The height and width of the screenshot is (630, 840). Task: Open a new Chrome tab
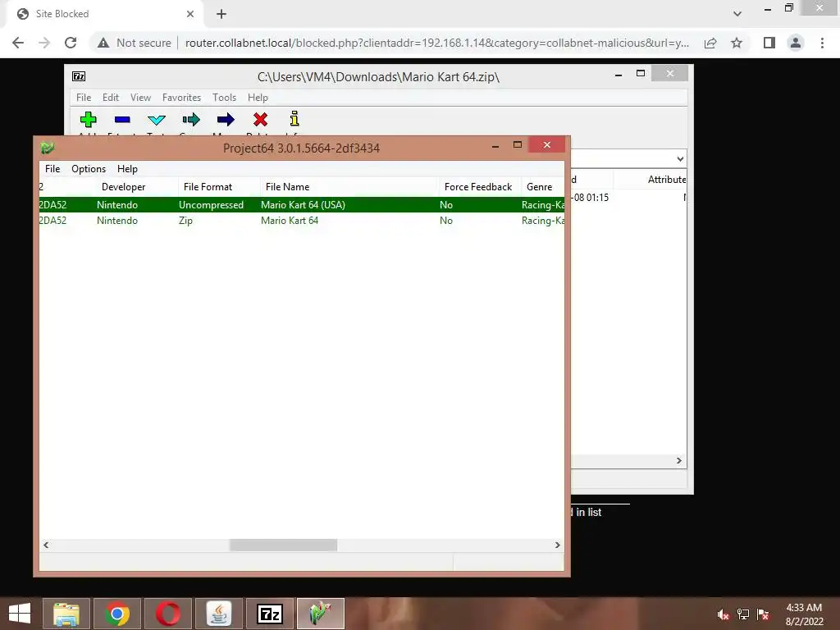click(221, 14)
